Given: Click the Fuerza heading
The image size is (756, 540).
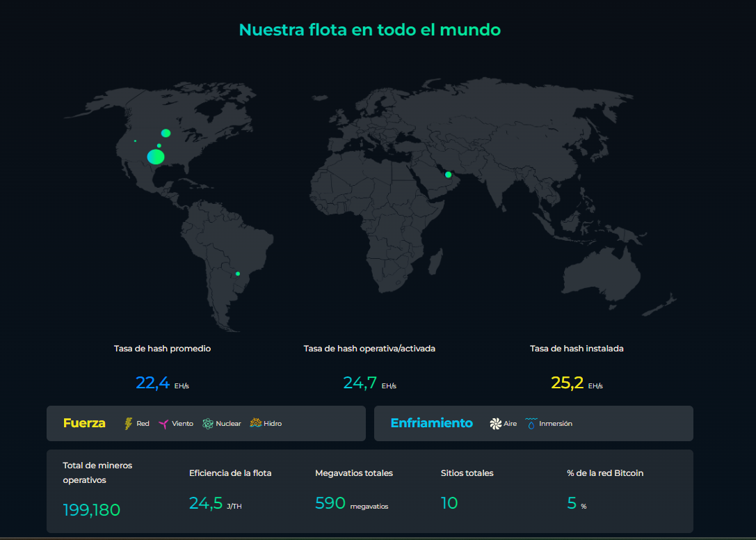Looking at the screenshot, I should [84, 423].
